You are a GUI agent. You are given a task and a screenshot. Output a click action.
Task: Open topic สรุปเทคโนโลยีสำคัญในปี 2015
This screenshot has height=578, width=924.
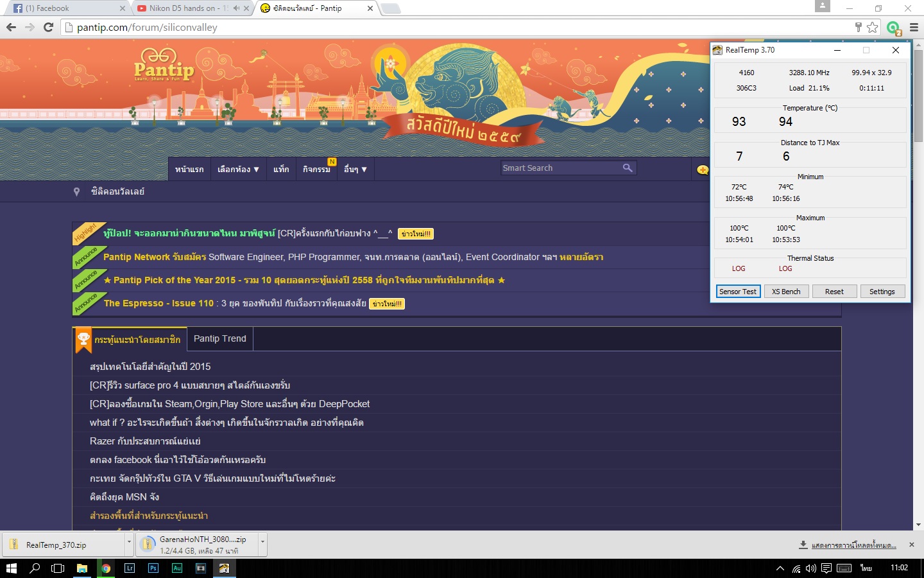click(150, 367)
